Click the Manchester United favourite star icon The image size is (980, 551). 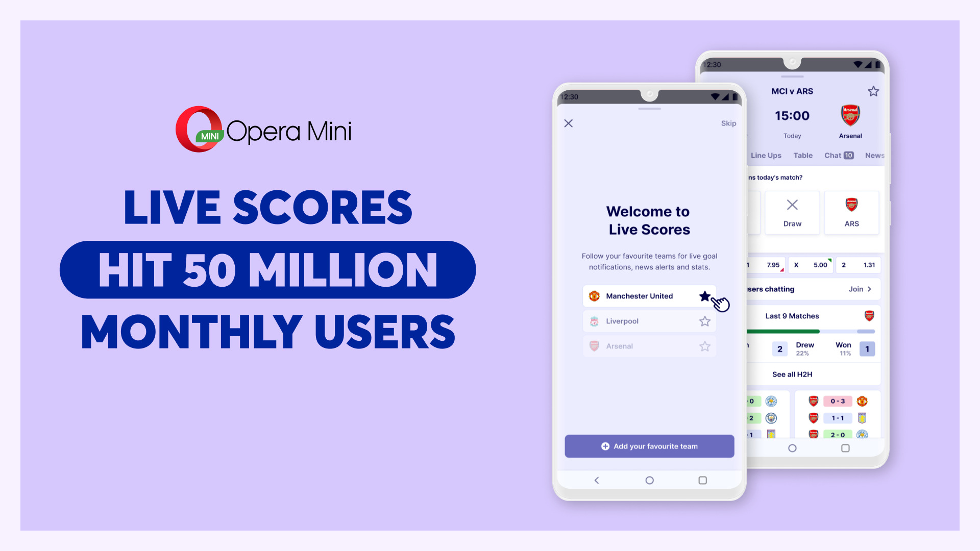pos(705,295)
